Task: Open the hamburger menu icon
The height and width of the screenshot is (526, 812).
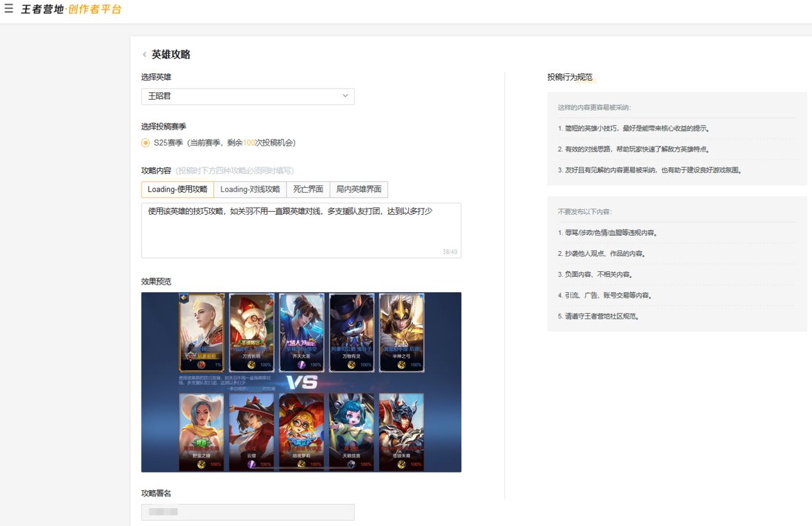Action: (9, 9)
